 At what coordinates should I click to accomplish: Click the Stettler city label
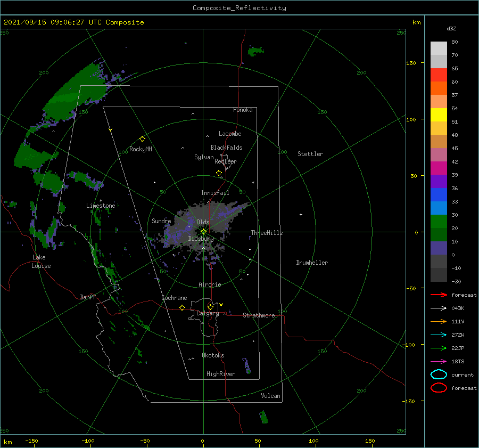310,154
